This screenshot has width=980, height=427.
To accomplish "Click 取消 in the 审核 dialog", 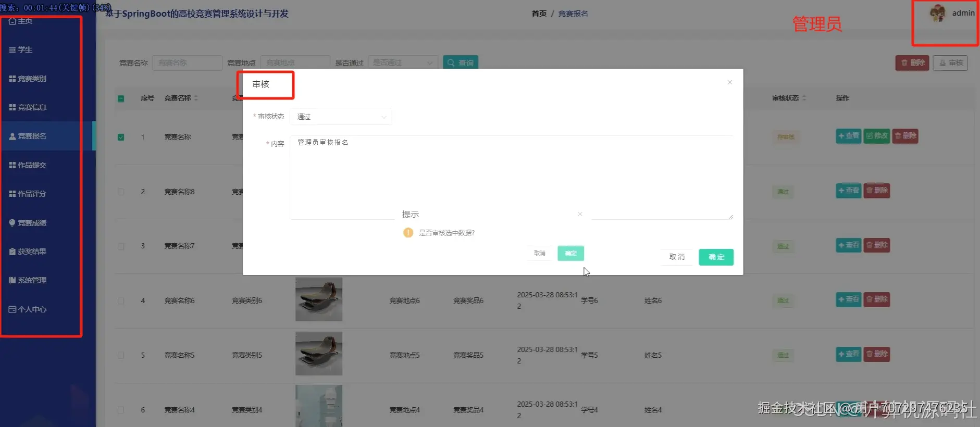I will tap(677, 257).
